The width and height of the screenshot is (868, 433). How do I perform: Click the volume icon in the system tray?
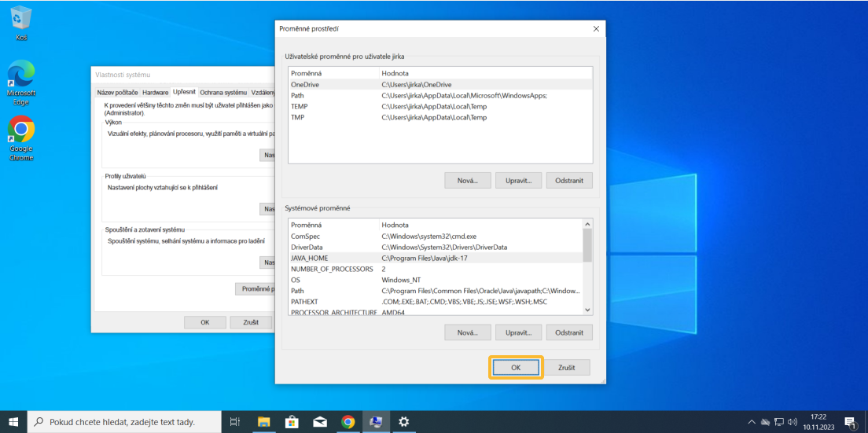pos(792,422)
